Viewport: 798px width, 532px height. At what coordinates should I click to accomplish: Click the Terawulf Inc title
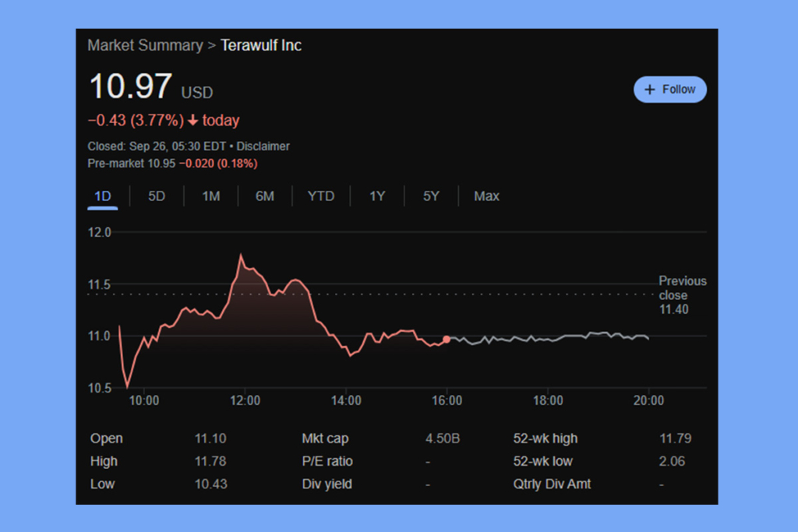(261, 46)
